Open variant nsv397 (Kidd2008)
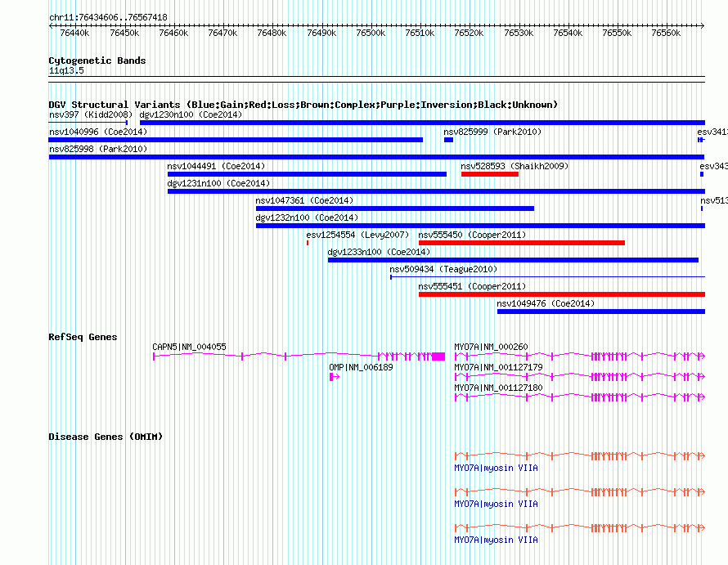728x565 pixels. (x=91, y=114)
